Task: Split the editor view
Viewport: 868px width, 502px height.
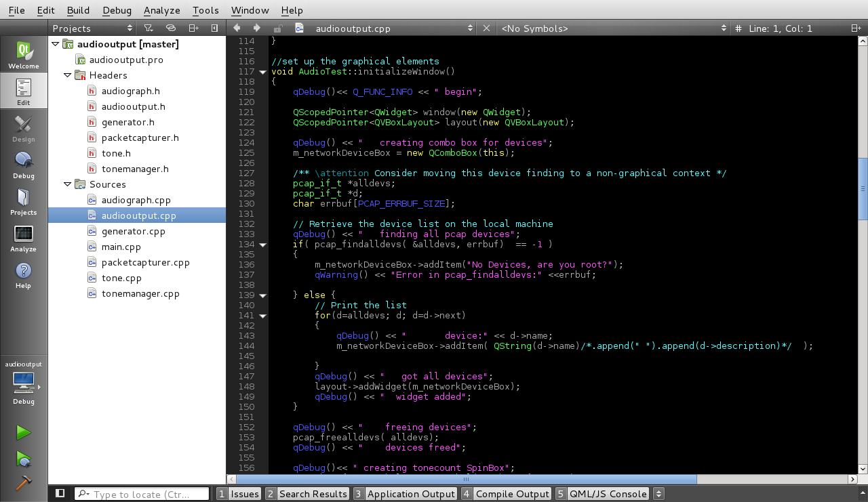Action: point(856,28)
